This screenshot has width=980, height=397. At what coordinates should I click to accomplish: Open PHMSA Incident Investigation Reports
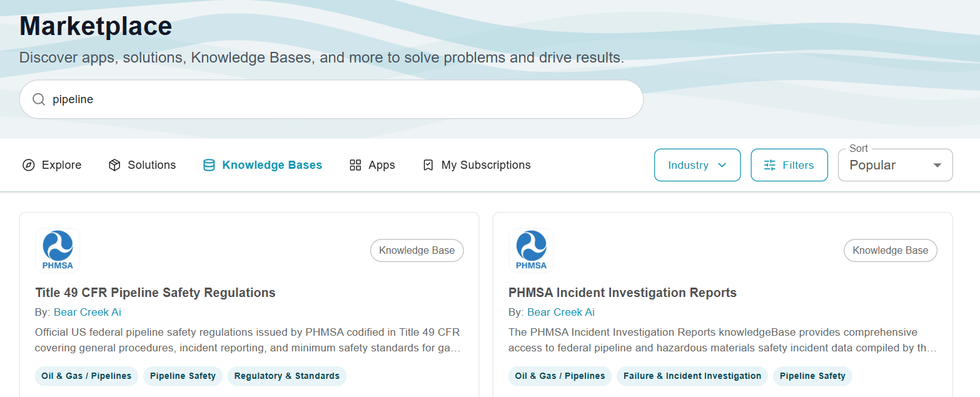pyautogui.click(x=622, y=293)
